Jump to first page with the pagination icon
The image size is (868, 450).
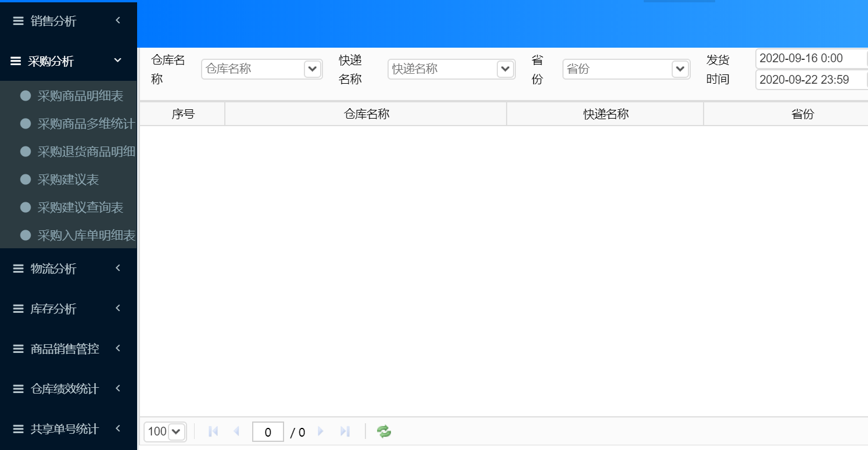point(213,431)
